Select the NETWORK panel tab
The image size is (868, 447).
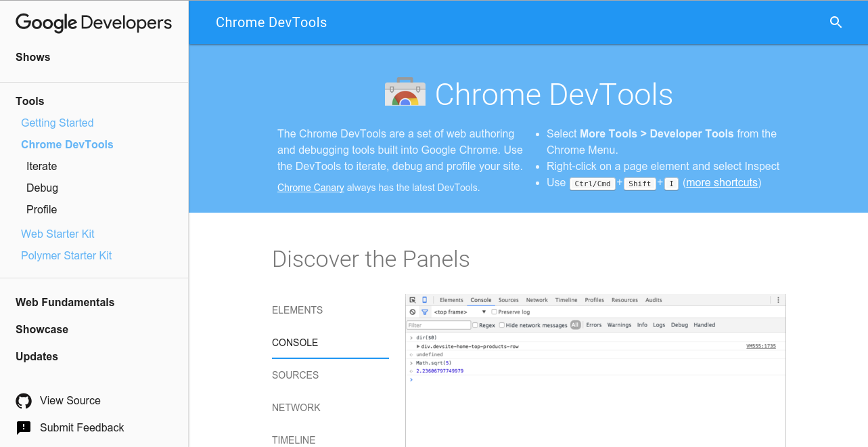pyautogui.click(x=296, y=408)
